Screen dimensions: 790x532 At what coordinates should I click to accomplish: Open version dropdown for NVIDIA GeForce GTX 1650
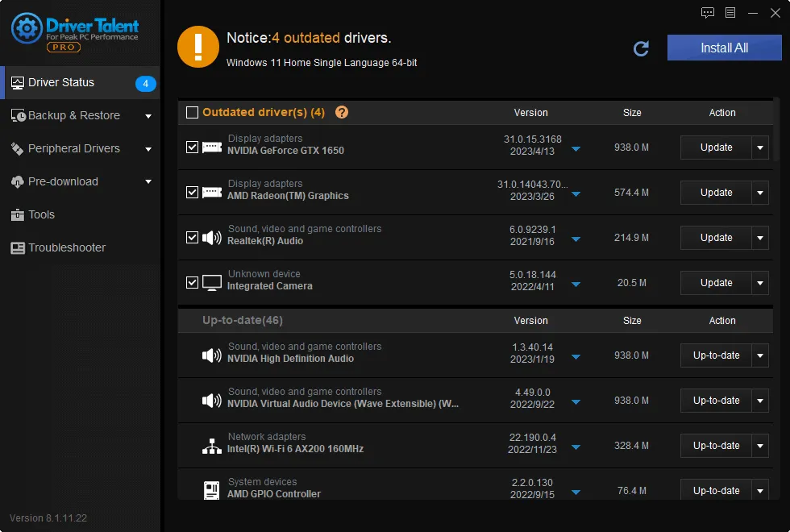click(x=576, y=149)
